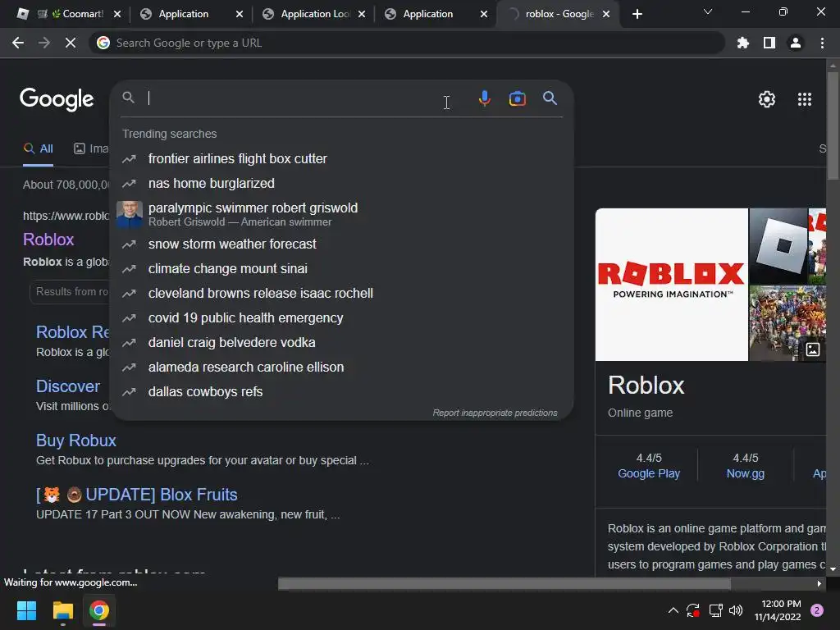
Task: Open Now.gg rating link
Action: (x=745, y=473)
